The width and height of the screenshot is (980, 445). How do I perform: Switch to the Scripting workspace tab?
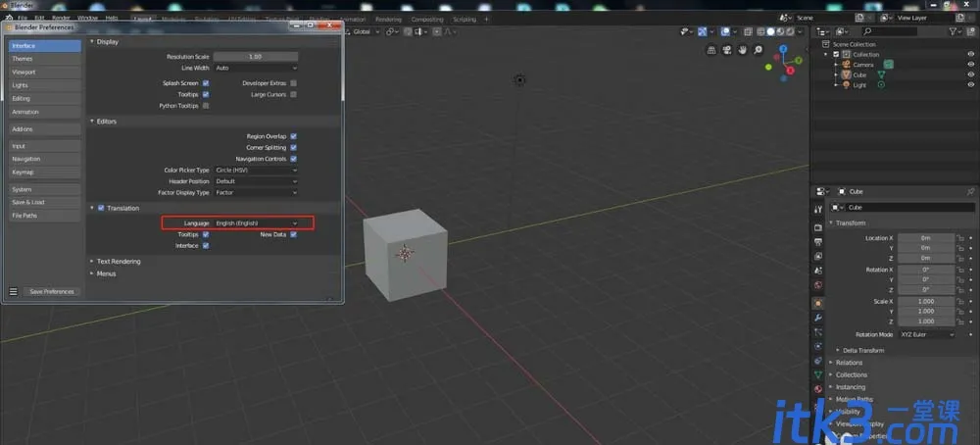pyautogui.click(x=465, y=20)
